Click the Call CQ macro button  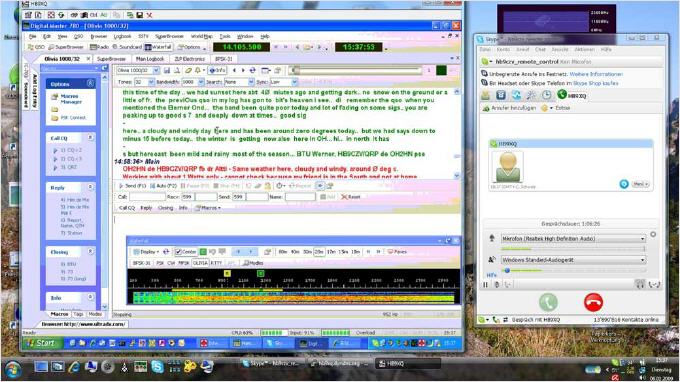(x=127, y=208)
